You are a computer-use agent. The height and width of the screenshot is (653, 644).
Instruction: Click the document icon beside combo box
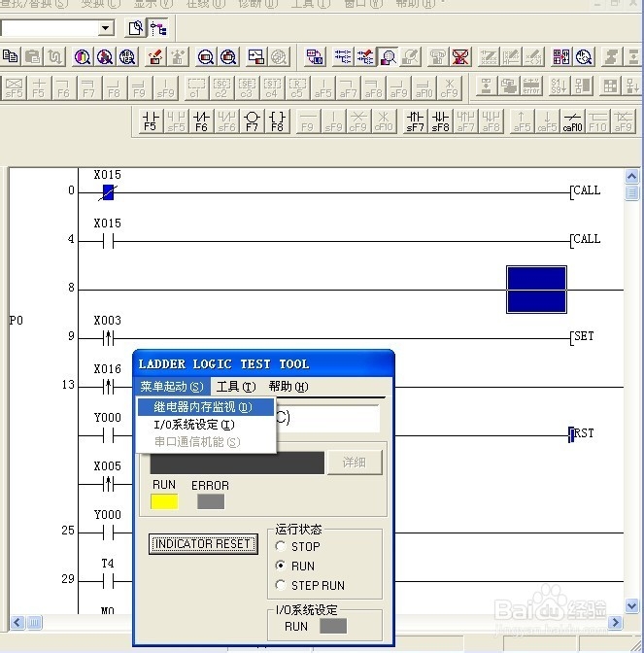pos(135,28)
